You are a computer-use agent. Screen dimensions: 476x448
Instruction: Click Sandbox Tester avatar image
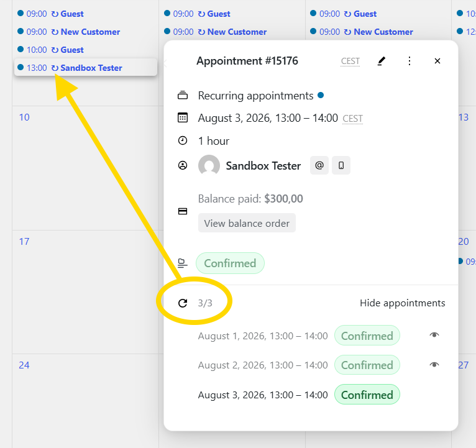(x=209, y=165)
